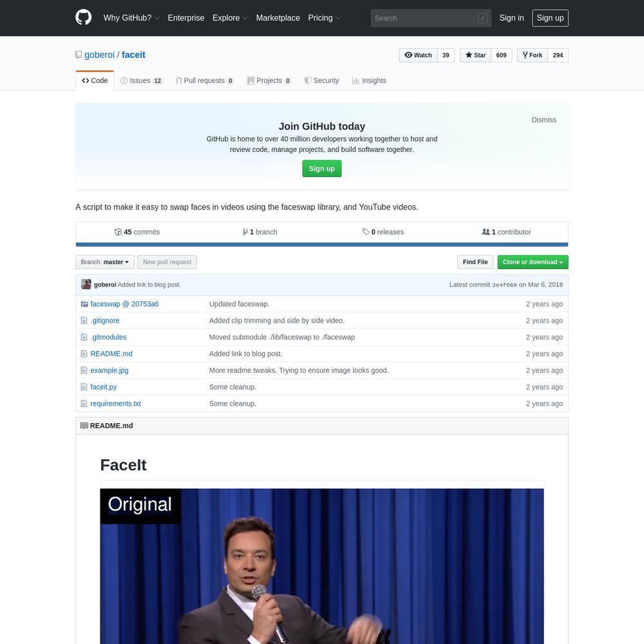
Task: Open the goberoi owner link
Action: [x=99, y=55]
